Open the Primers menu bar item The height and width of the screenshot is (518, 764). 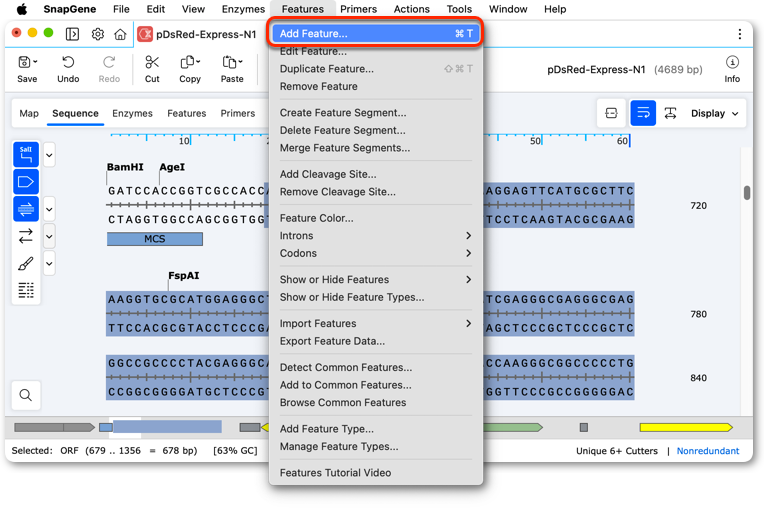coord(358,9)
